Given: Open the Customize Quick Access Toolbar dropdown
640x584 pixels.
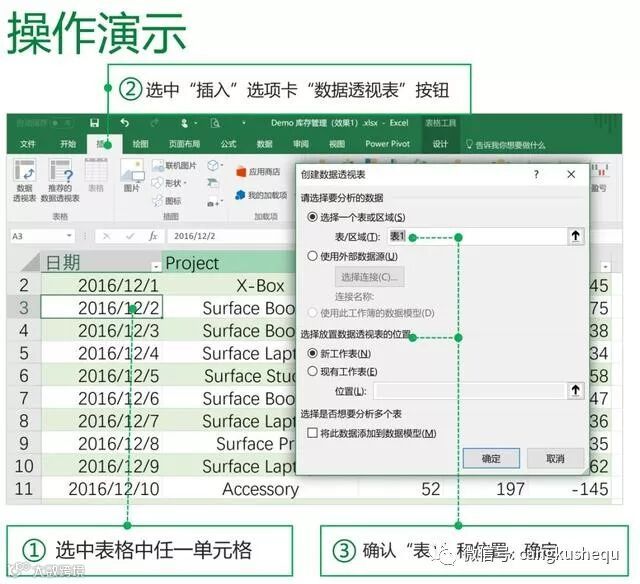Looking at the screenshot, I should (x=244, y=123).
